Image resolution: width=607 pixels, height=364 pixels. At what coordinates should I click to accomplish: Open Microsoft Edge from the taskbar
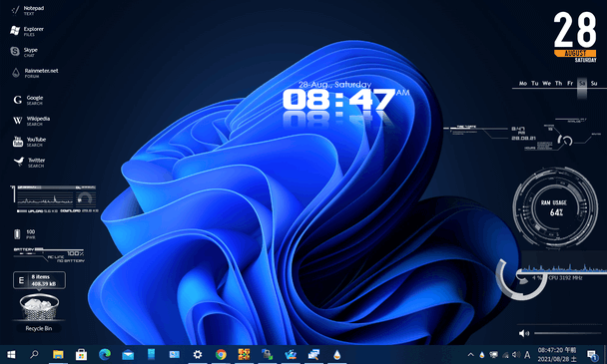click(105, 354)
